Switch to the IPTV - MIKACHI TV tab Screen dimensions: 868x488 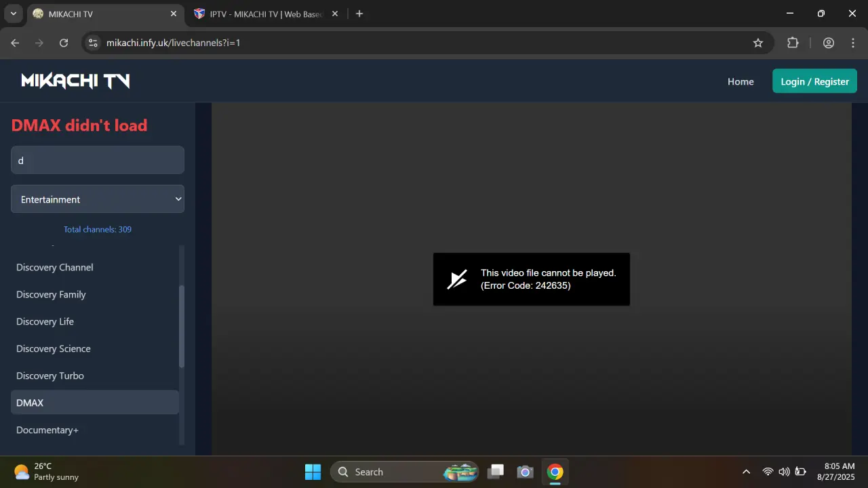pos(266,14)
